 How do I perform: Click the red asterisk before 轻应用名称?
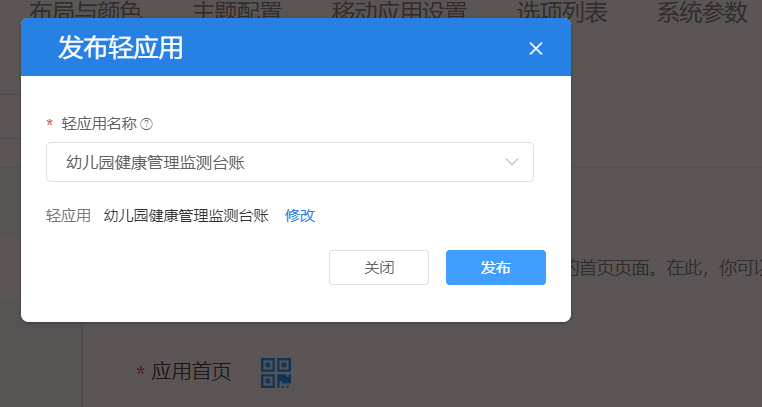[x=50, y=124]
